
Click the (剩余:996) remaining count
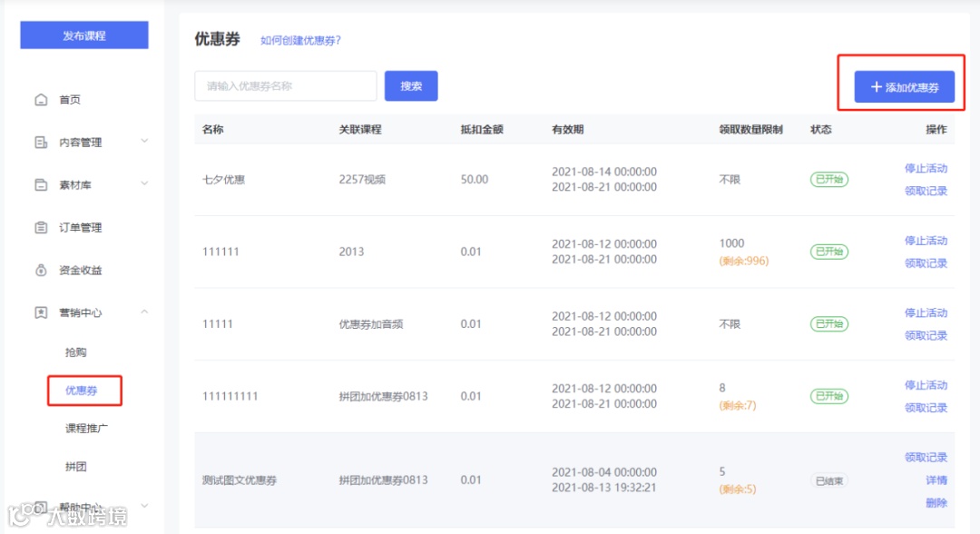[744, 261]
